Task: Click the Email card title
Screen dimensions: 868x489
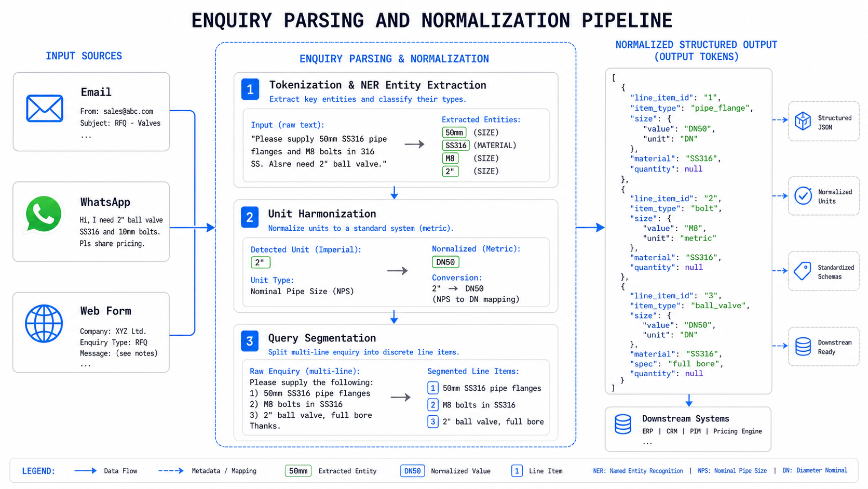Action: 96,92
